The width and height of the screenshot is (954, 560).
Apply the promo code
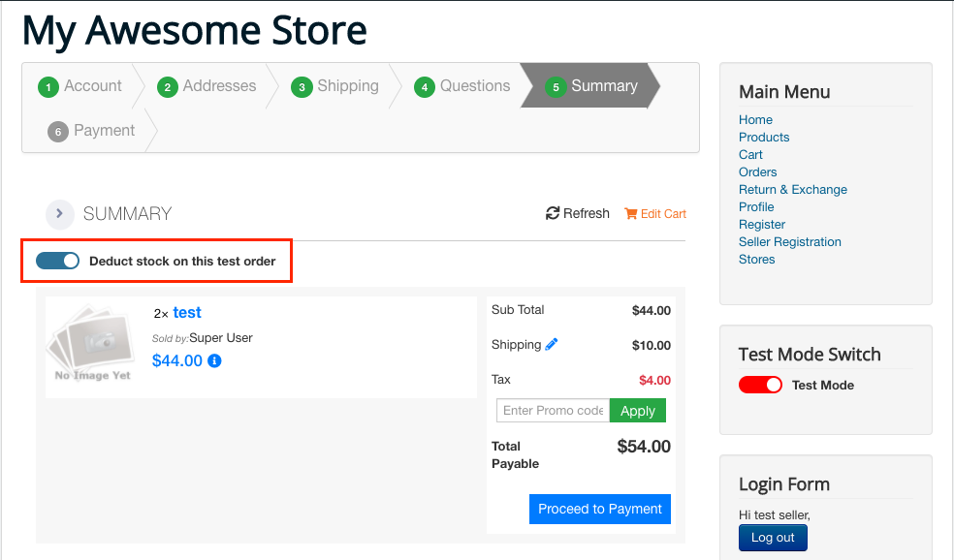(637, 411)
